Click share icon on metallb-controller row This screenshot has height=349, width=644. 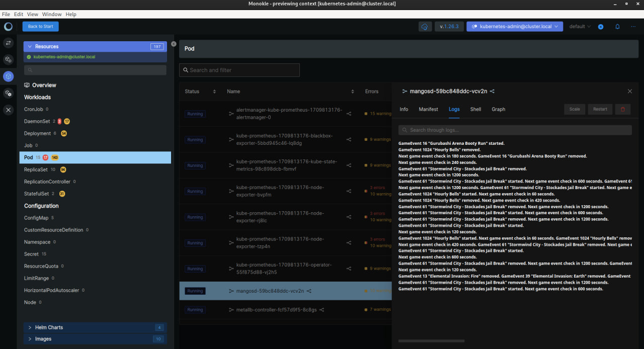(x=322, y=310)
